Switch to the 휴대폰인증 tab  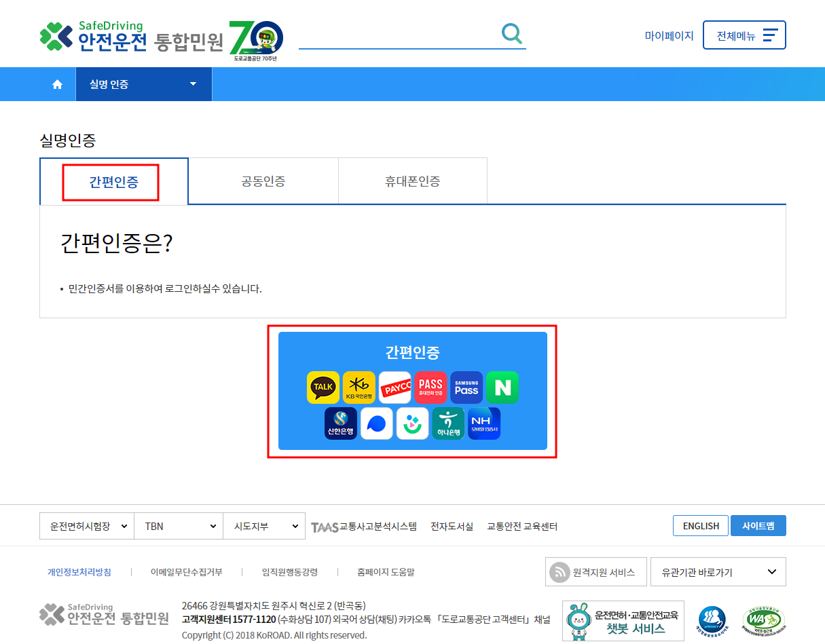coord(412,181)
